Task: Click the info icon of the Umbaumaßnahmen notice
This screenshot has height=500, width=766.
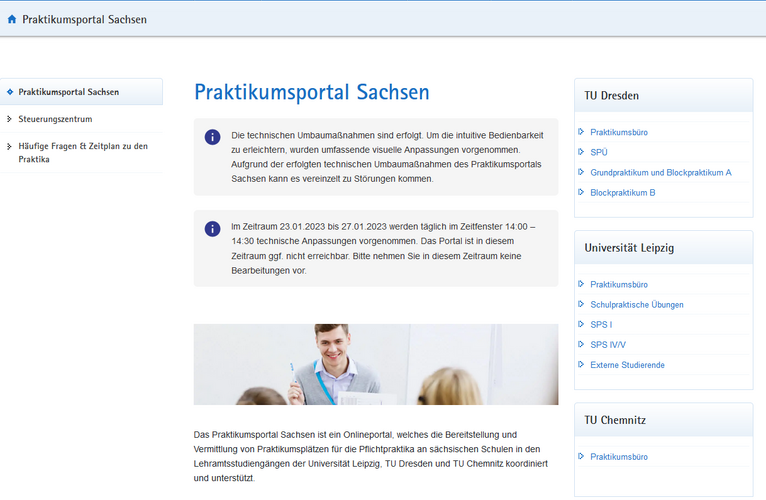Action: (213, 137)
